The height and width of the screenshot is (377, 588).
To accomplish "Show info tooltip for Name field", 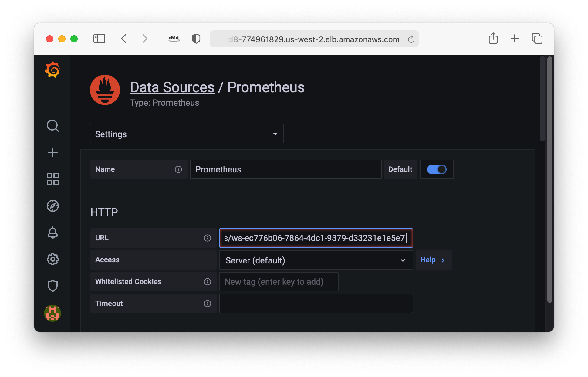I will click(178, 169).
